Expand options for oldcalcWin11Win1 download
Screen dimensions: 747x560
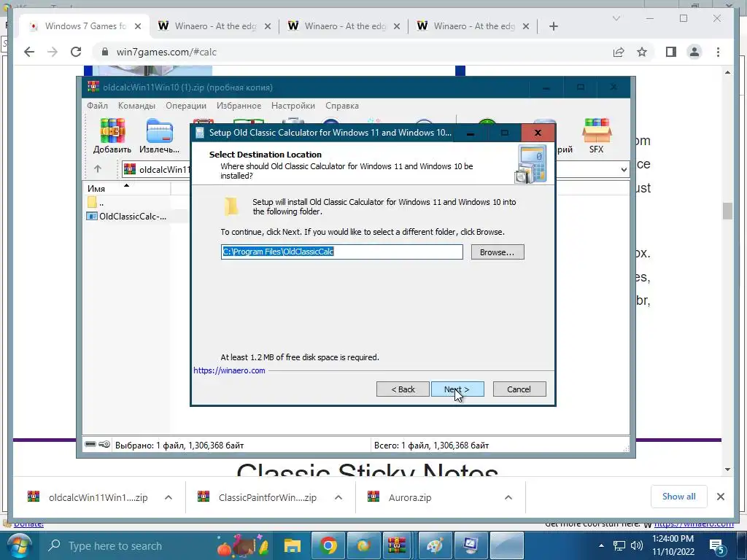click(x=169, y=497)
